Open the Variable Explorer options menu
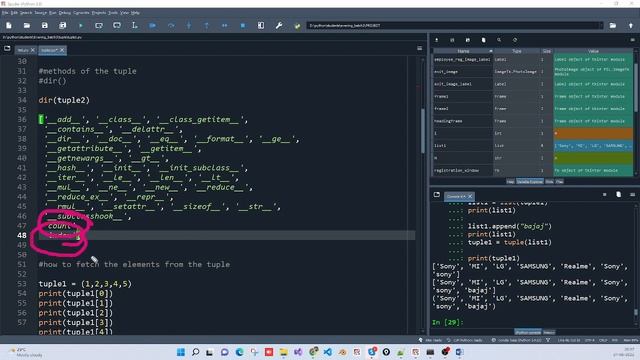The height and width of the screenshot is (360, 640). (x=632, y=40)
